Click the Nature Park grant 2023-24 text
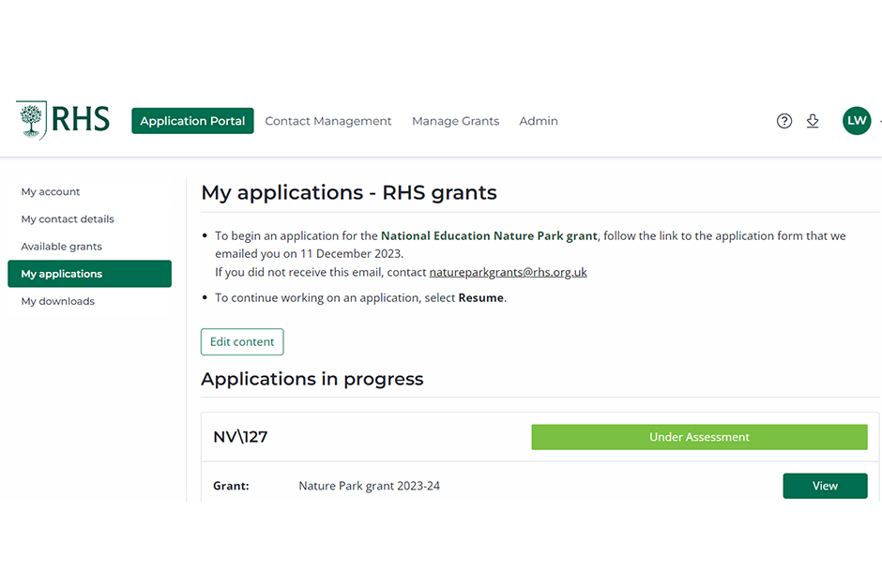Screen dimensions: 882x588 pyautogui.click(x=369, y=486)
